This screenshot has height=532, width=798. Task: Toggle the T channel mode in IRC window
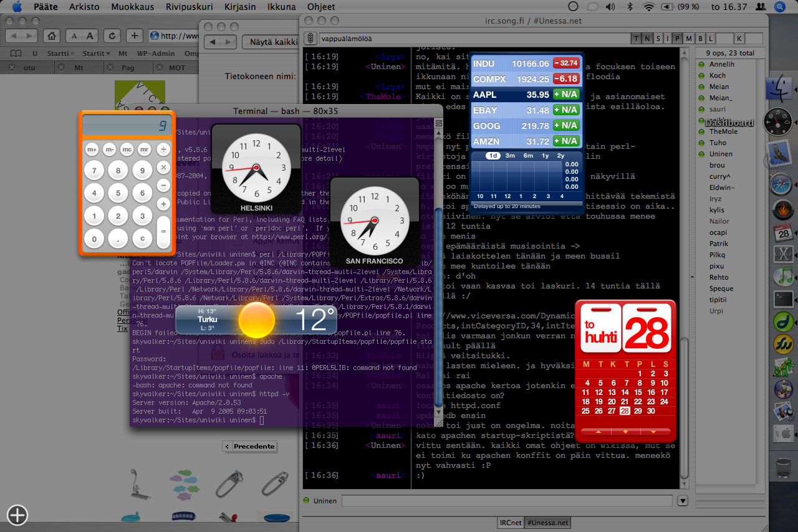(636, 39)
